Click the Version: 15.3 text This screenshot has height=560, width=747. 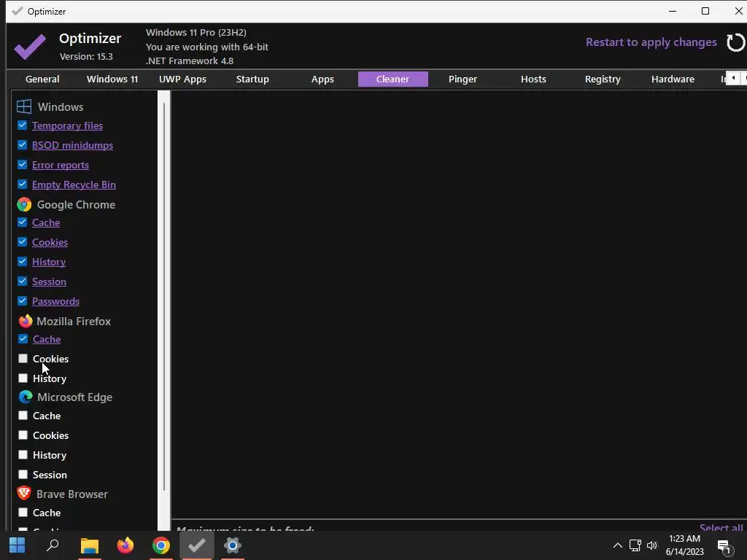pos(86,57)
